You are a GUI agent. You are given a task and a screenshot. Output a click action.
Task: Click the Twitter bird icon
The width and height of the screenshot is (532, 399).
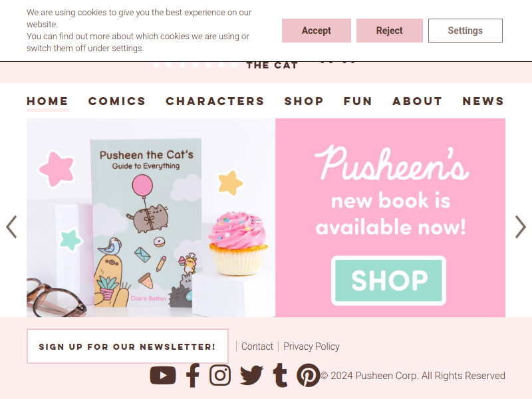(251, 375)
